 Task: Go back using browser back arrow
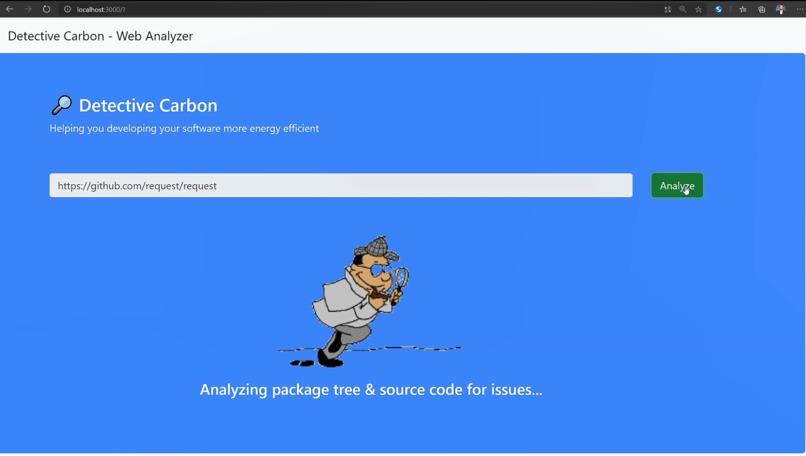tap(9, 9)
